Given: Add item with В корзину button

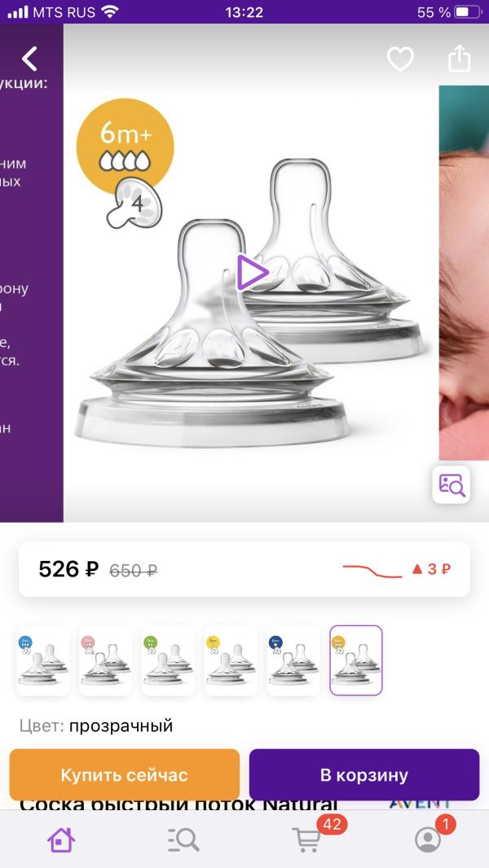Looking at the screenshot, I should 363,774.
